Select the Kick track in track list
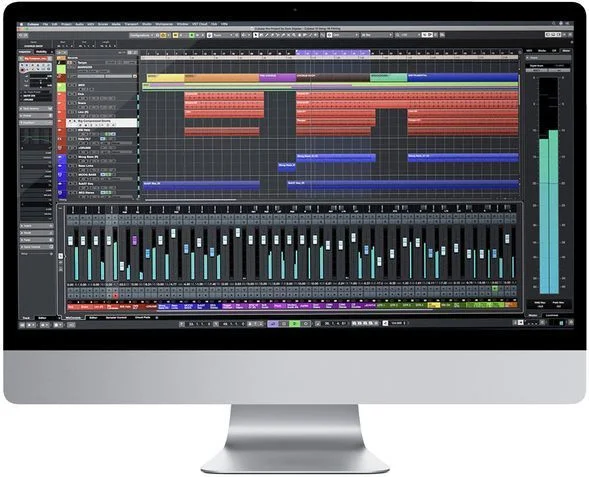The image size is (589, 477). coord(81,94)
